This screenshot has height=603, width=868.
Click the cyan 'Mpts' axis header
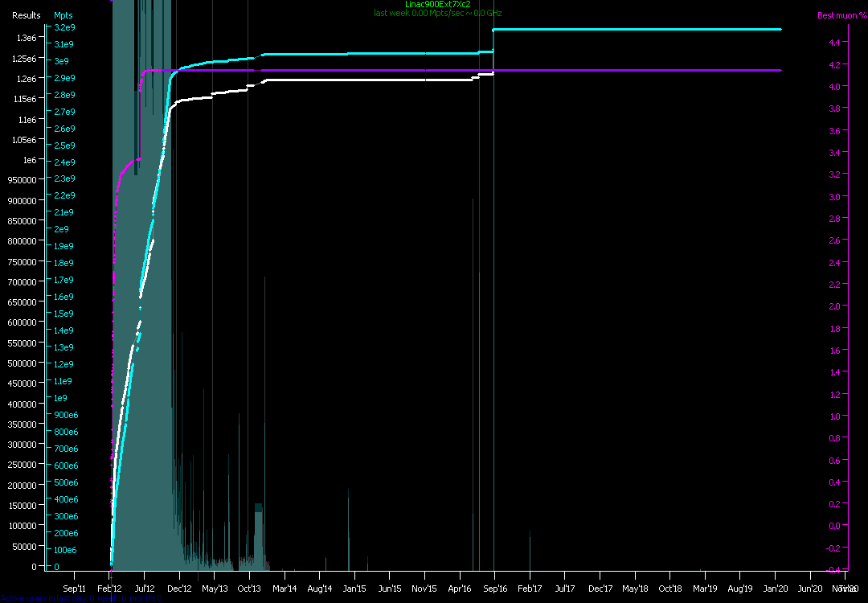[63, 15]
